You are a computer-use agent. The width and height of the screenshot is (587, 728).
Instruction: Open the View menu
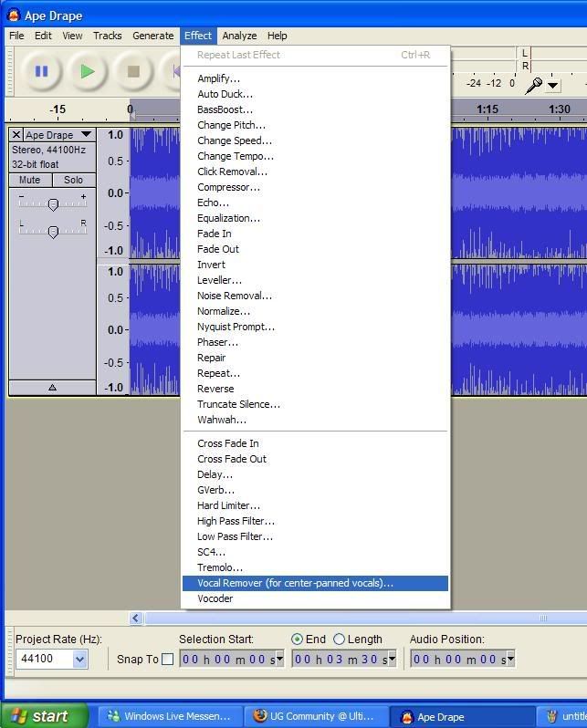(72, 36)
